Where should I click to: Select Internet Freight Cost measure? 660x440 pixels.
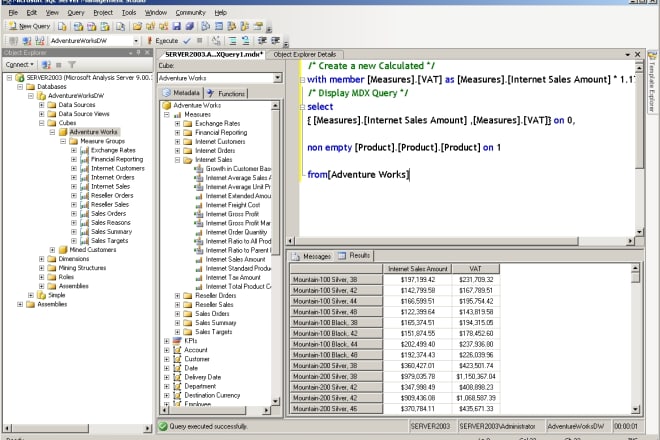click(x=233, y=205)
